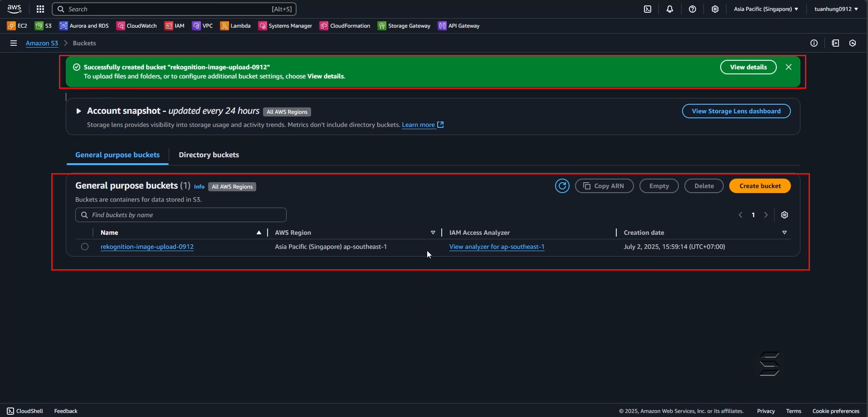Focus the top Search bar
This screenshot has height=417, width=868.
click(174, 9)
